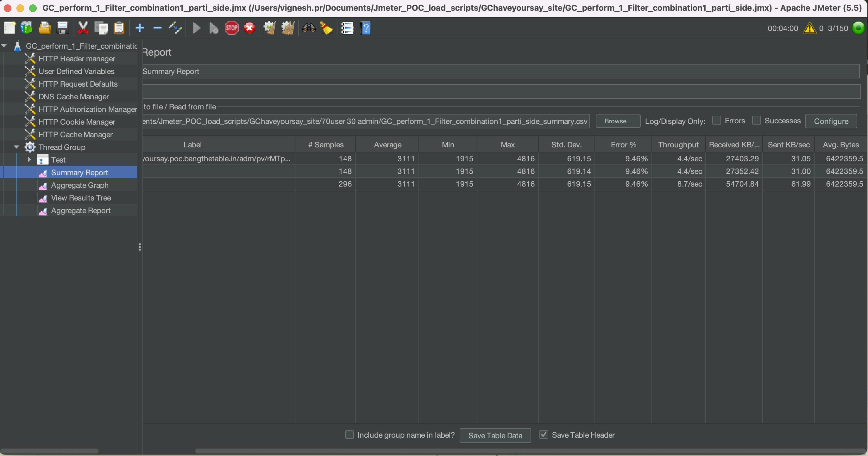Sort by Error % column header

pyautogui.click(x=623, y=145)
